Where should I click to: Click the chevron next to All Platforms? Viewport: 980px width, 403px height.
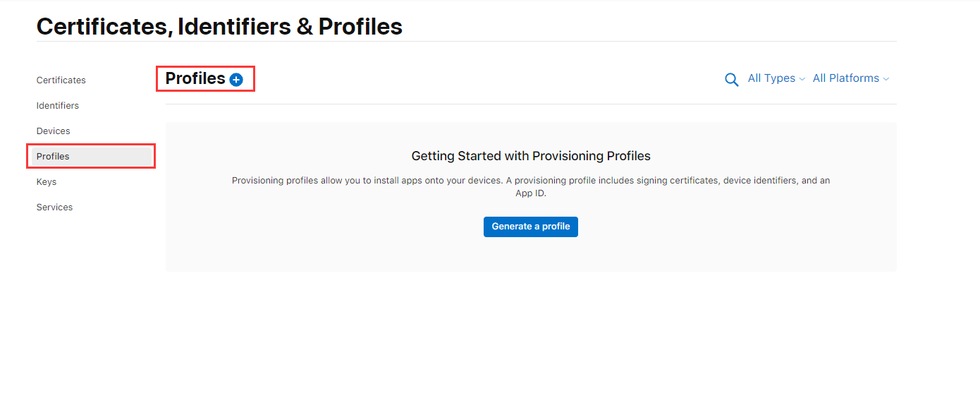(x=886, y=79)
